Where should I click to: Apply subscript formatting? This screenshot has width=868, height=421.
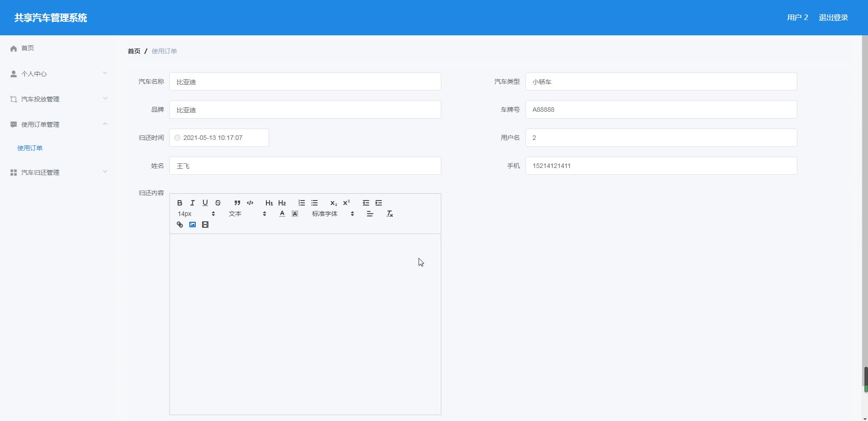[333, 203]
